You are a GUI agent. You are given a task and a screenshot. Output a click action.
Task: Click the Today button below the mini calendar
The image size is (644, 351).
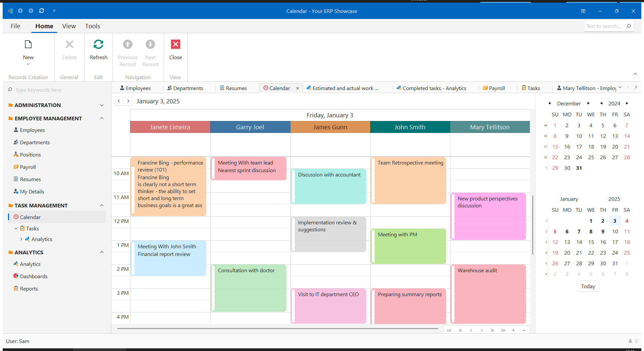[588, 286]
